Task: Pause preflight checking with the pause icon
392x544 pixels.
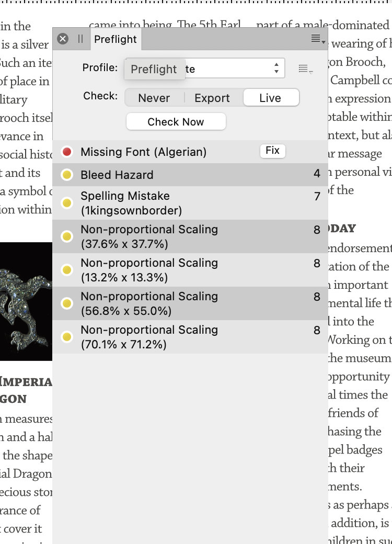Action: (x=80, y=38)
